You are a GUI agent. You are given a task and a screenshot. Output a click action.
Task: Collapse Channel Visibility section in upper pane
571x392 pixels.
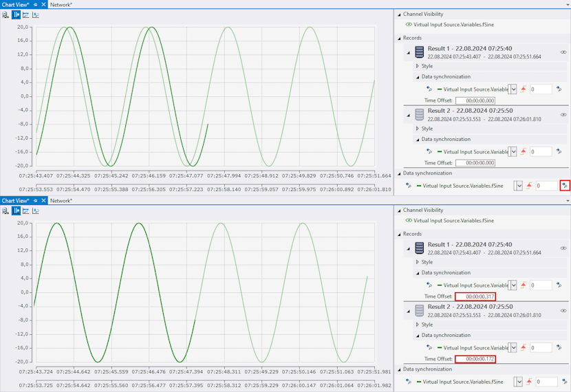[399, 14]
